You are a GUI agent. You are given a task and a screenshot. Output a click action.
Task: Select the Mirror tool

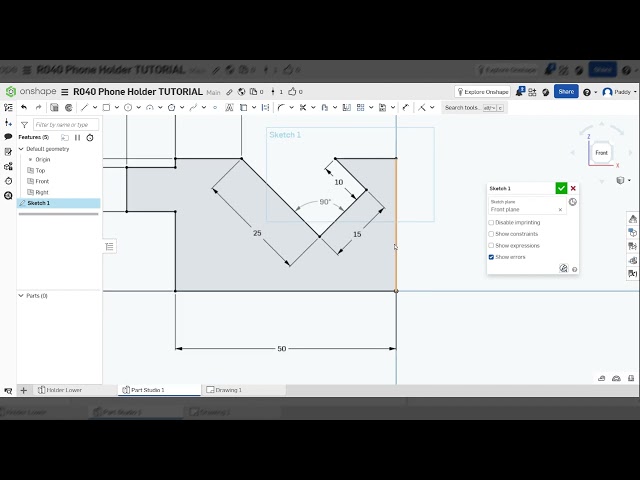[347, 107]
